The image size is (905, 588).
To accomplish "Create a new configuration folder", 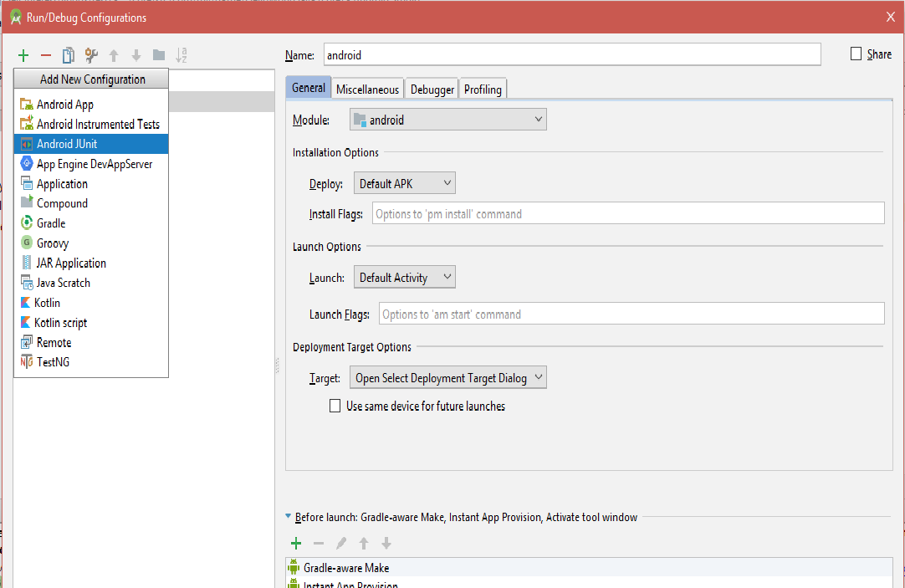I will 159,55.
